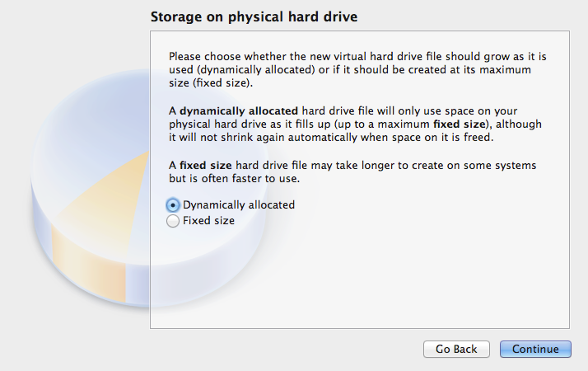This screenshot has height=371, width=588.
Task: Click the text 'it will not shrink again'
Action: [211, 138]
